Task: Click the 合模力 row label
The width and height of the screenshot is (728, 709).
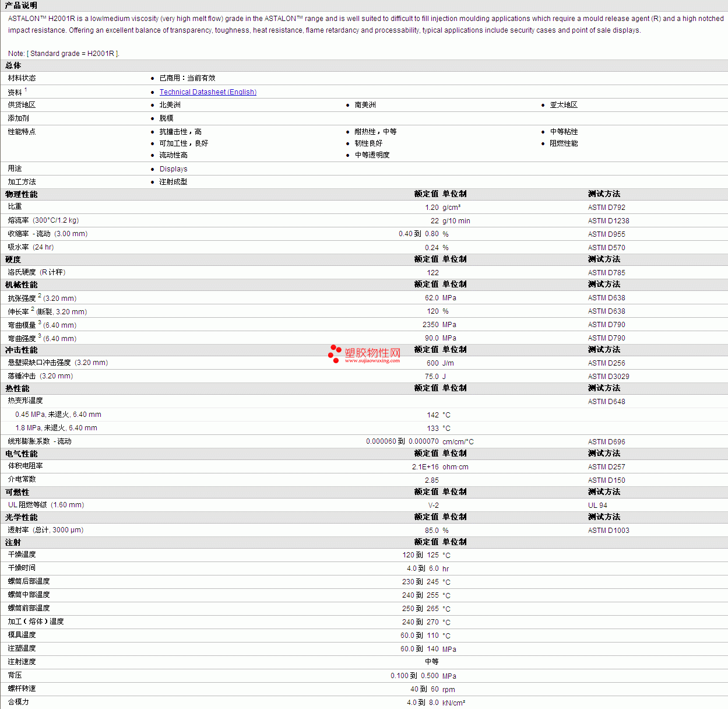Action: click(x=19, y=702)
